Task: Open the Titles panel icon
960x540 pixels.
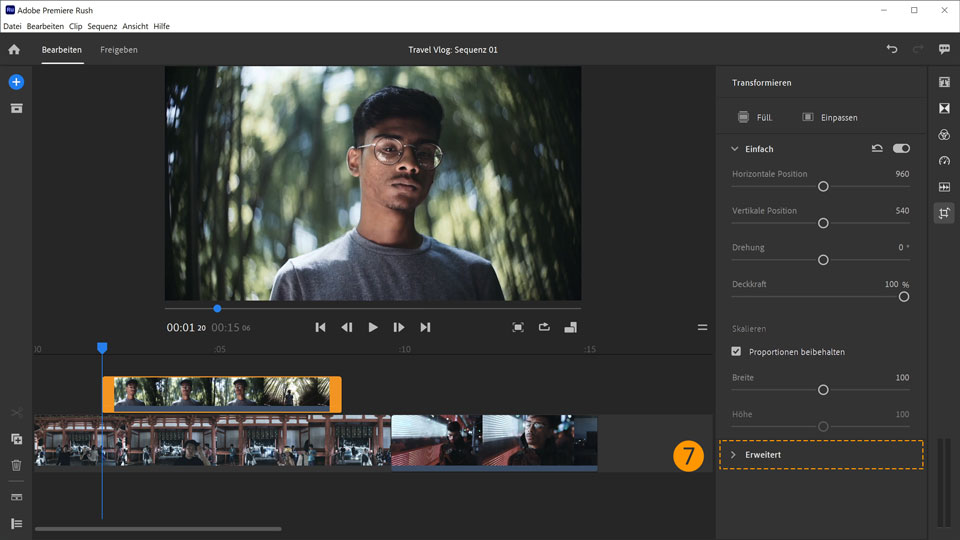Action: (944, 82)
